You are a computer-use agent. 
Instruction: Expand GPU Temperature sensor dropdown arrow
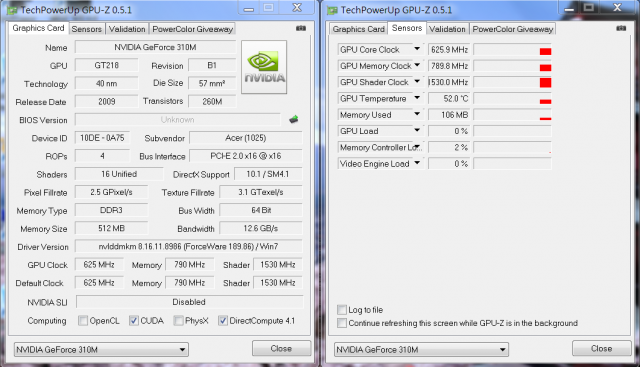[x=417, y=98]
